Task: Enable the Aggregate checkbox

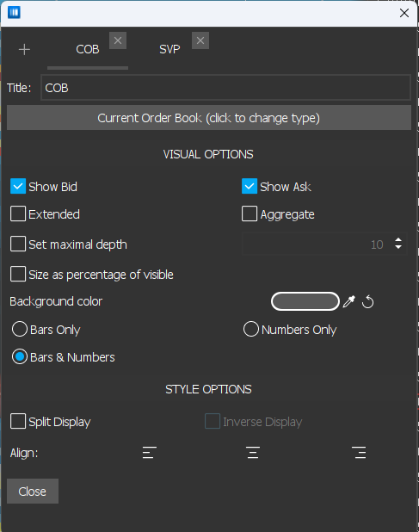Action: pyautogui.click(x=250, y=214)
